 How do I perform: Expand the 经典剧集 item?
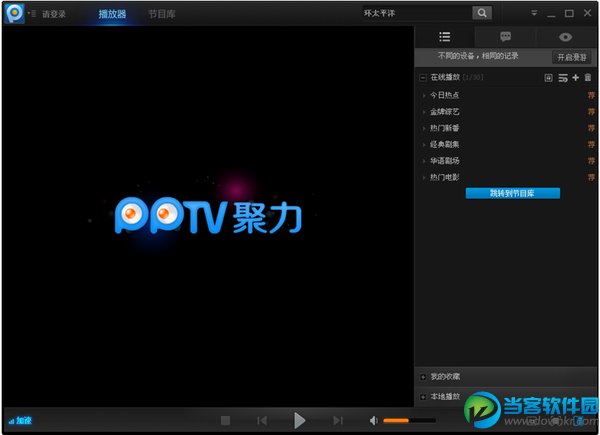tap(424, 145)
